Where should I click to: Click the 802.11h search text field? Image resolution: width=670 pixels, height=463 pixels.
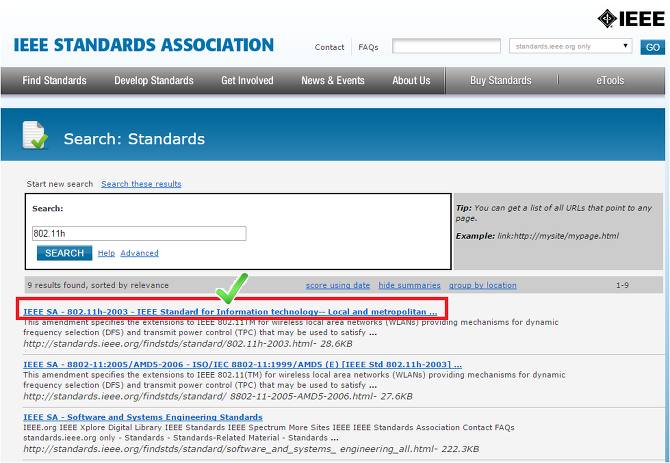139,233
